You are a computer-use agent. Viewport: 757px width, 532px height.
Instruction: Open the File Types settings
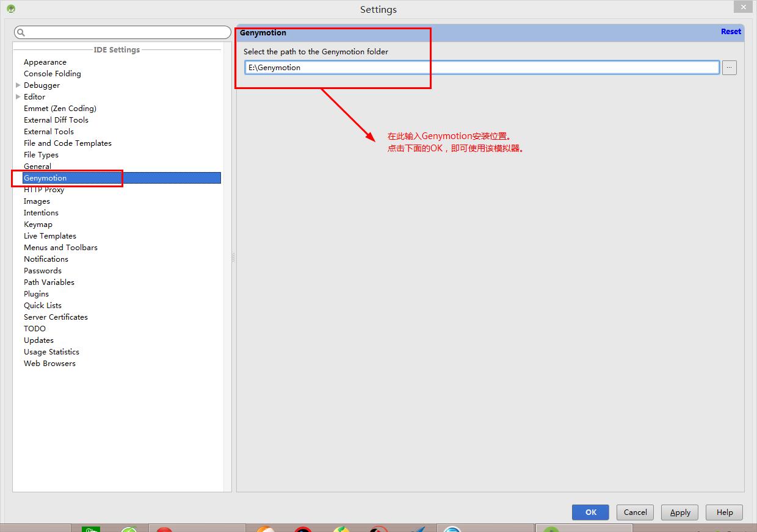(42, 155)
